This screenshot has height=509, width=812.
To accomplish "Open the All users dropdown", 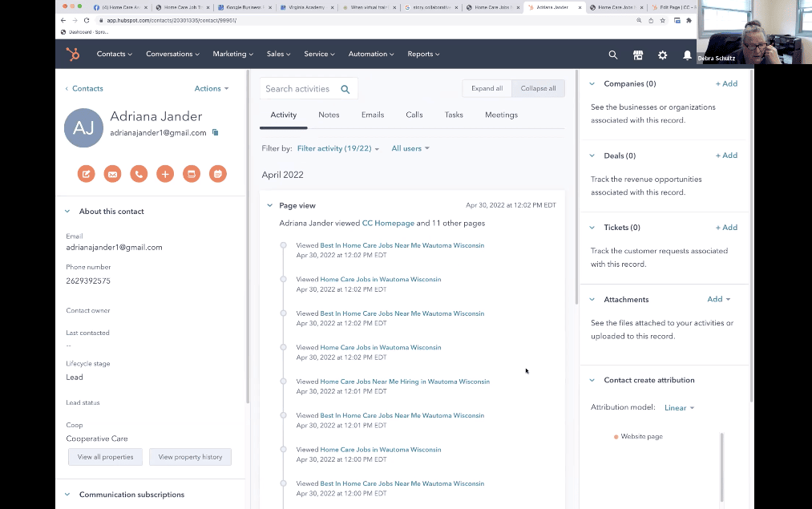I will click(x=410, y=148).
